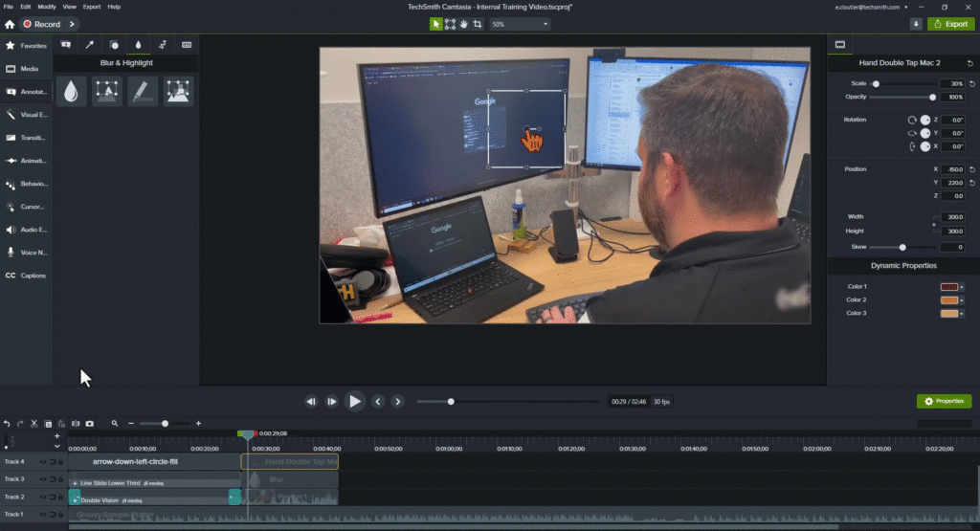Collapse tracks with the chevron down

point(56,446)
